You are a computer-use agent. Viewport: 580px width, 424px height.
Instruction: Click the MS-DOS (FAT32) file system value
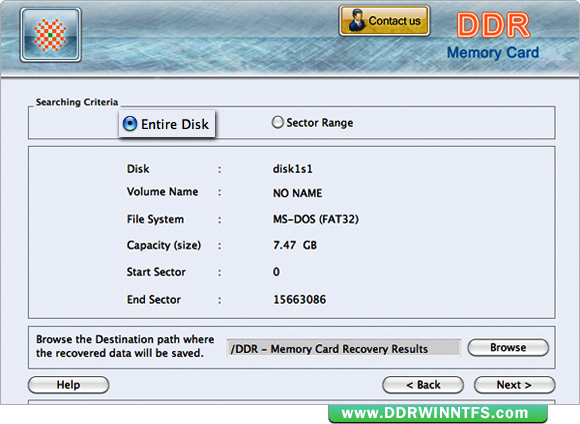point(316,219)
